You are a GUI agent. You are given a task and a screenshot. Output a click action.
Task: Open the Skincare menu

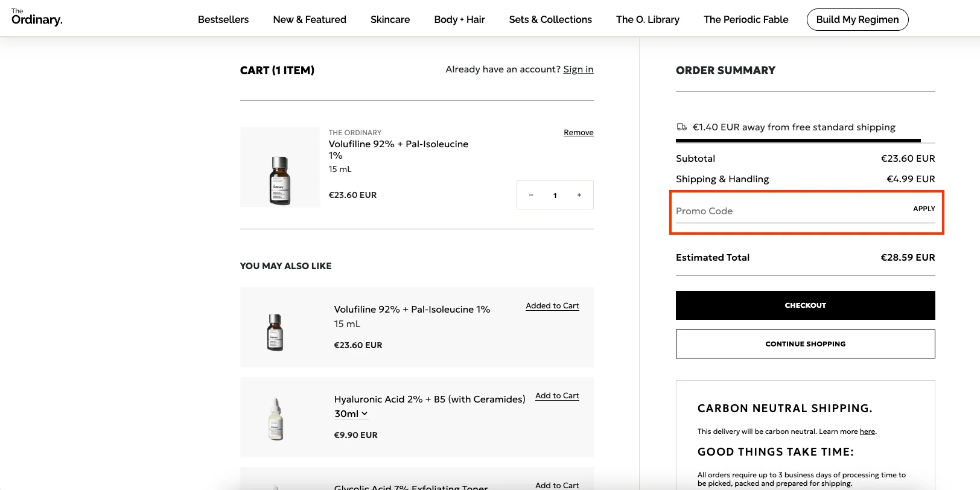(x=390, y=19)
